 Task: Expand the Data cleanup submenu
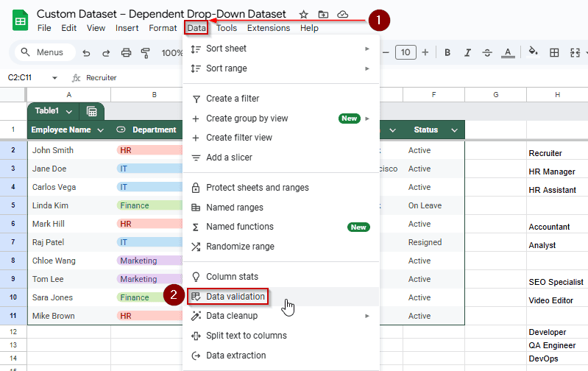[x=281, y=316]
